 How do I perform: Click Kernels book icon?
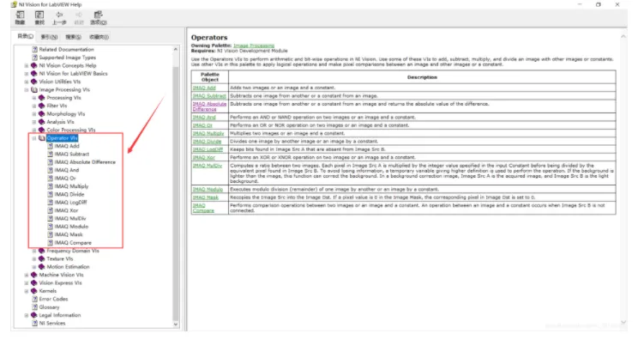click(34, 291)
